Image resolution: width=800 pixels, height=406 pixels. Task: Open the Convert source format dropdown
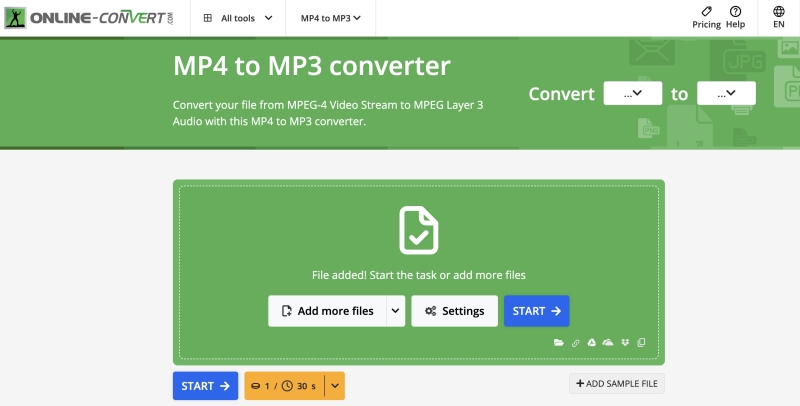click(x=633, y=93)
